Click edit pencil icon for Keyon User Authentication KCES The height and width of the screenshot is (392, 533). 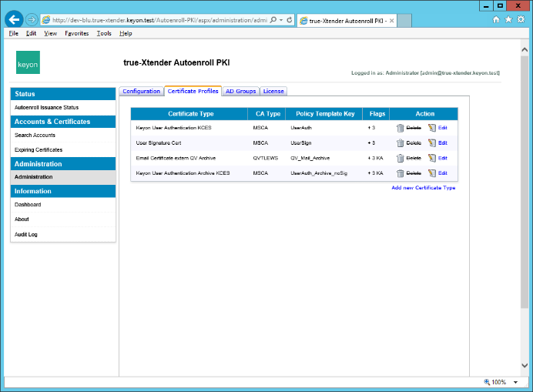[431, 128]
